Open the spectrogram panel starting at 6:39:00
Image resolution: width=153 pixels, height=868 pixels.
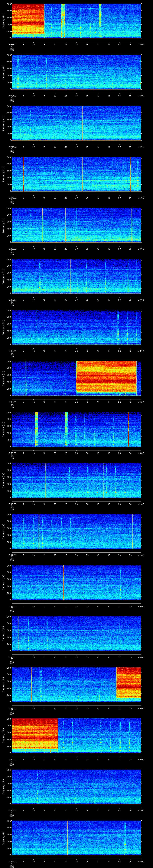click(x=76, y=429)
